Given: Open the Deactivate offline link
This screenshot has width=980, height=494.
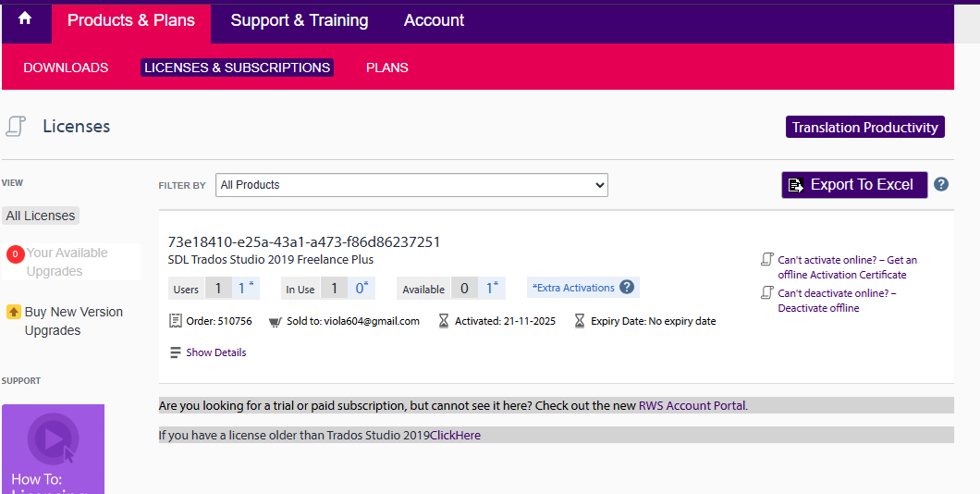Looking at the screenshot, I should click(838, 300).
